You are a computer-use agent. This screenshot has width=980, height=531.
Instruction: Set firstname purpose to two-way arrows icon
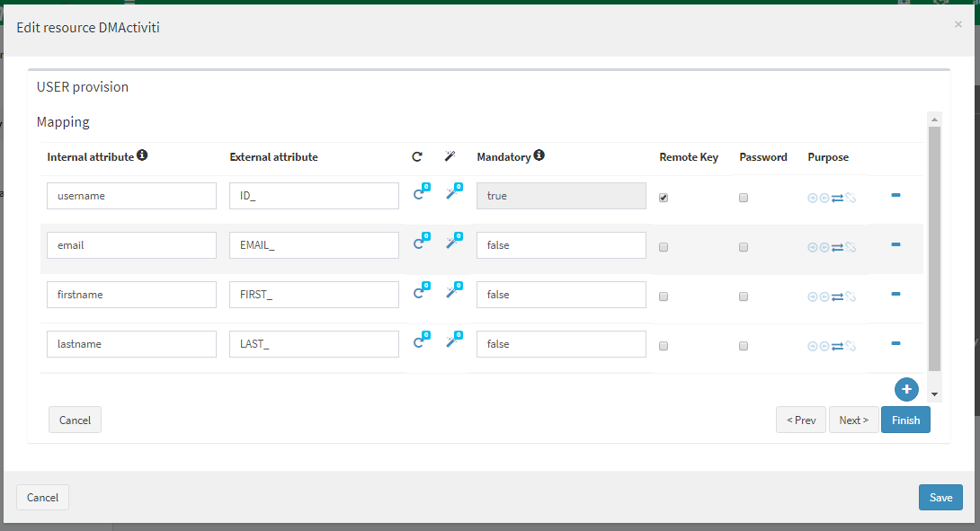click(x=838, y=296)
